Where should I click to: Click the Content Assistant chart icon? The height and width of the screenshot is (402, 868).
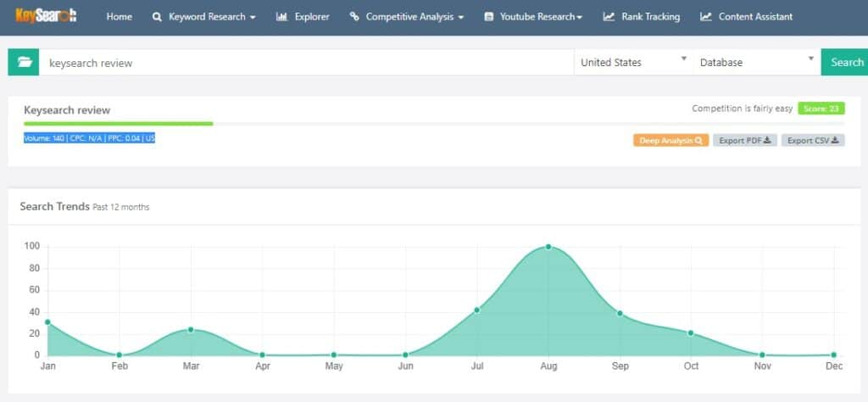pyautogui.click(x=706, y=17)
